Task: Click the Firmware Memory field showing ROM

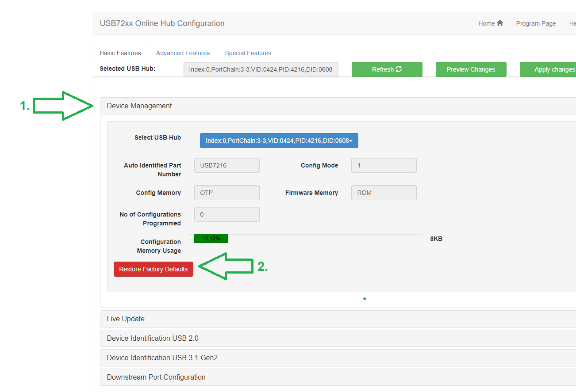Action: click(384, 193)
